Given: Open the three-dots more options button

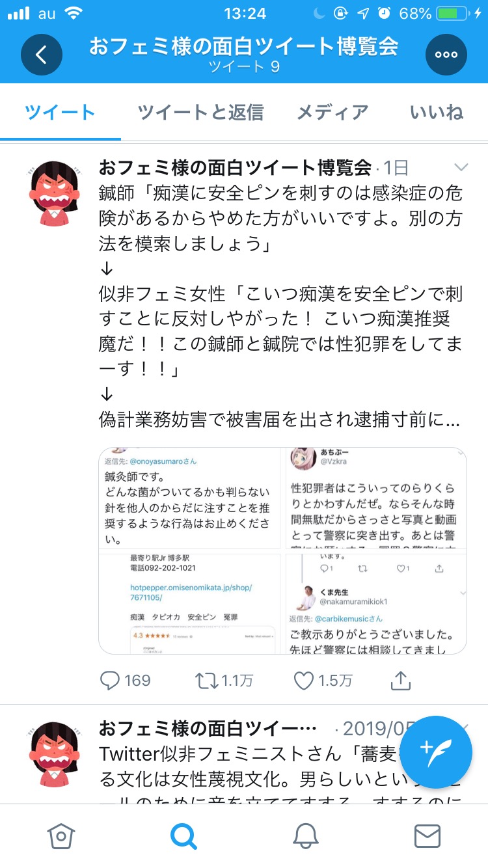Looking at the screenshot, I should point(446,55).
